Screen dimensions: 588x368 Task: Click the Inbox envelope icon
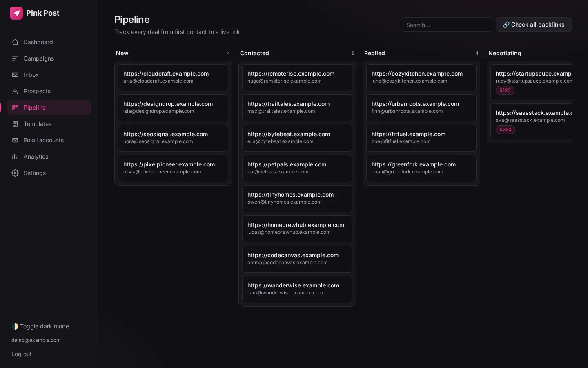coord(15,75)
